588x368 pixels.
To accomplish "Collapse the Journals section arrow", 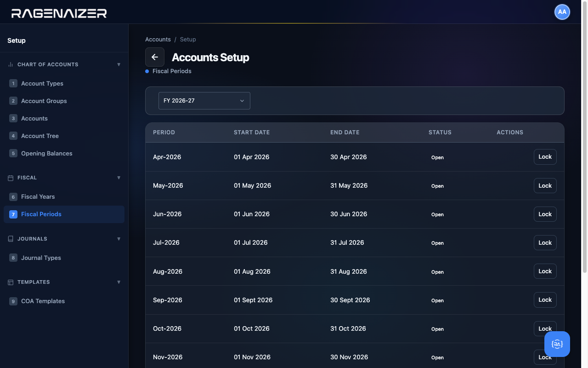I will [119, 239].
